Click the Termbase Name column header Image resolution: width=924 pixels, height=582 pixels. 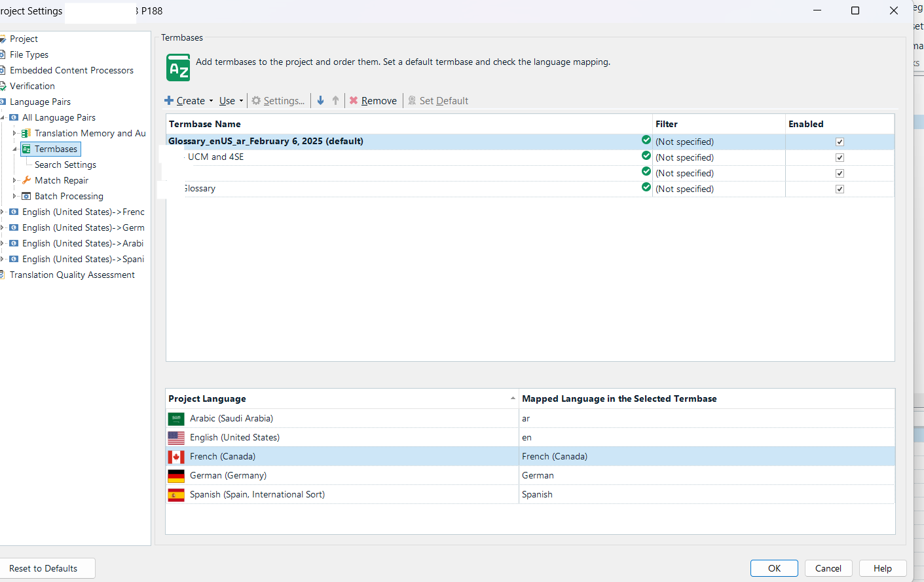[x=409, y=124]
